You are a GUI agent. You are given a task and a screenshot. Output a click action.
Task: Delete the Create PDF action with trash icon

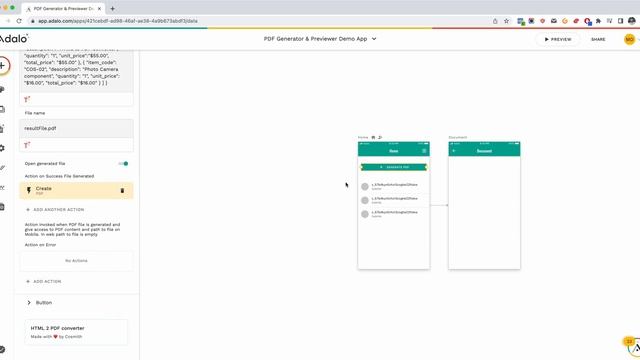(122, 191)
